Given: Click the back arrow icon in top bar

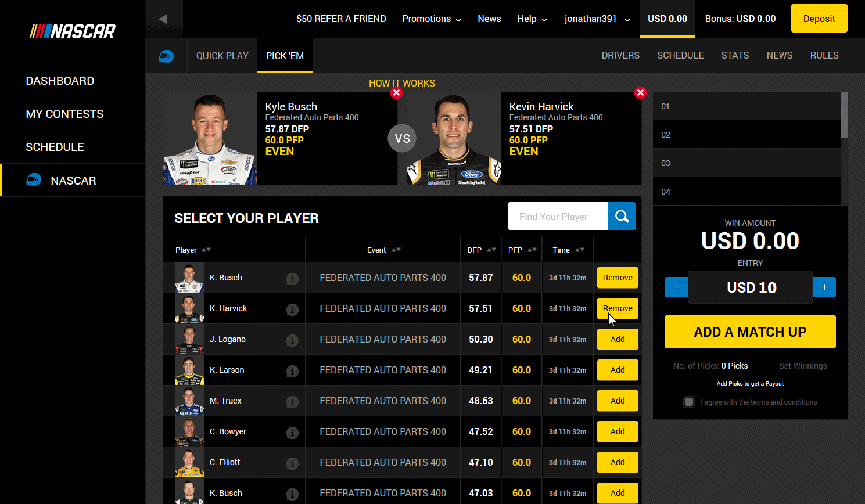Looking at the screenshot, I should pos(163,19).
